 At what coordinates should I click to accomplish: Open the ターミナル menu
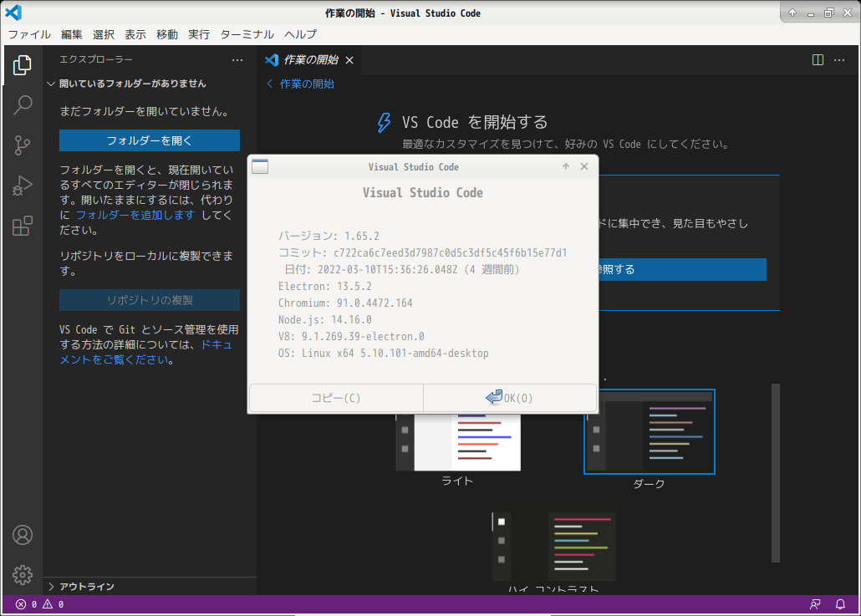(x=247, y=34)
